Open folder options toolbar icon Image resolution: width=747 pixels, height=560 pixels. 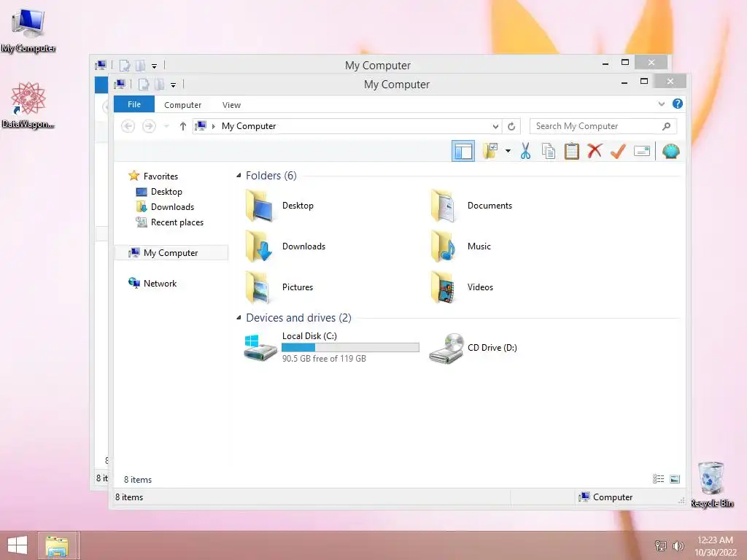[x=490, y=152]
